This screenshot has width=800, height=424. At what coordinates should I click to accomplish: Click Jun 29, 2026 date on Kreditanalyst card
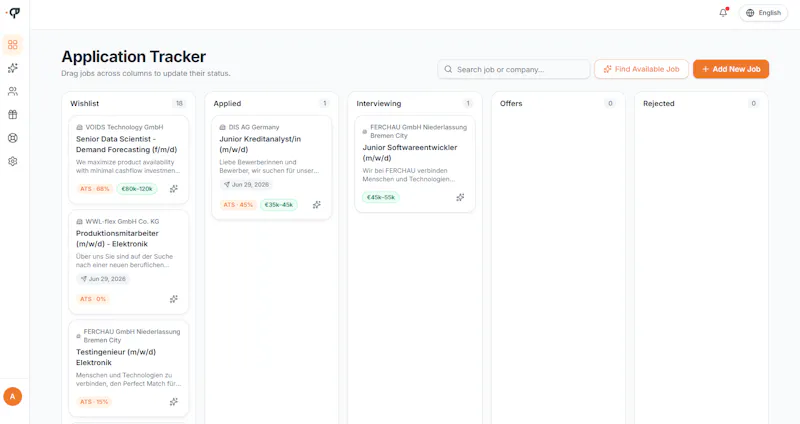point(246,185)
